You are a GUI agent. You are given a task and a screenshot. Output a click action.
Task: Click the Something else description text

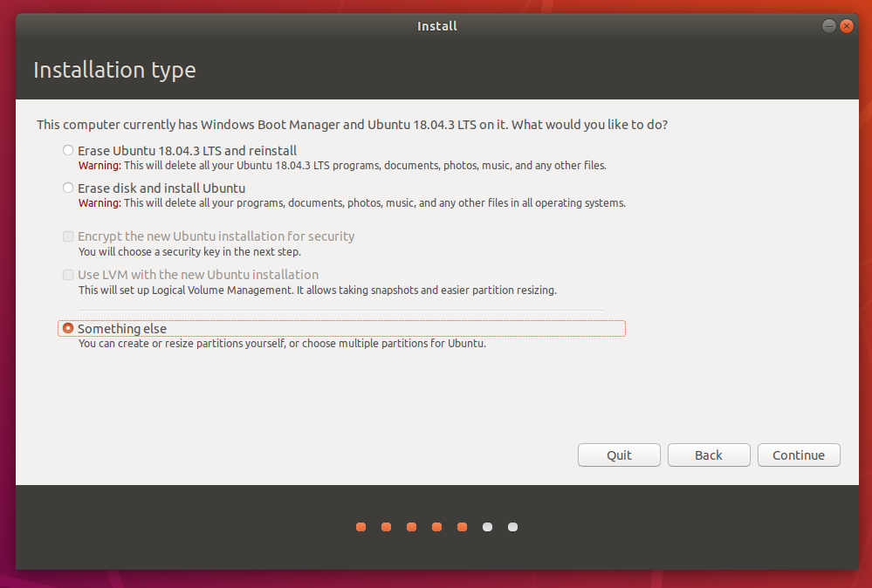pos(281,344)
